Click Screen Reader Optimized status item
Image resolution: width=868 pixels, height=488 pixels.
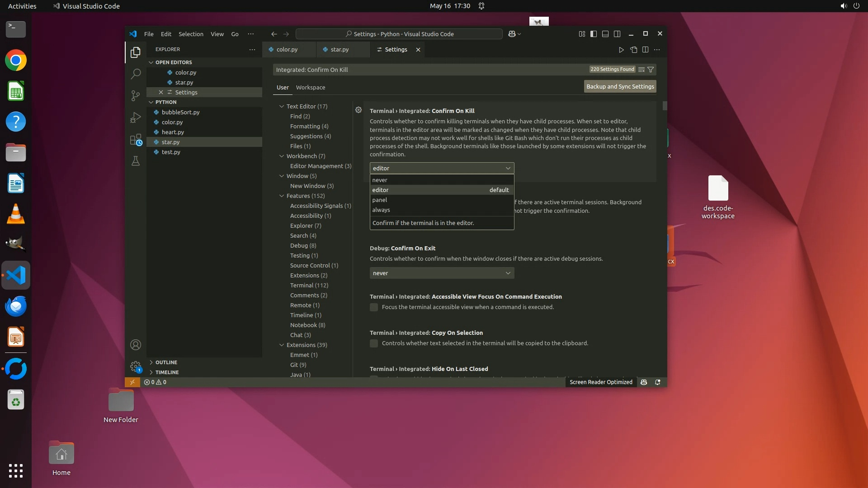pyautogui.click(x=600, y=382)
